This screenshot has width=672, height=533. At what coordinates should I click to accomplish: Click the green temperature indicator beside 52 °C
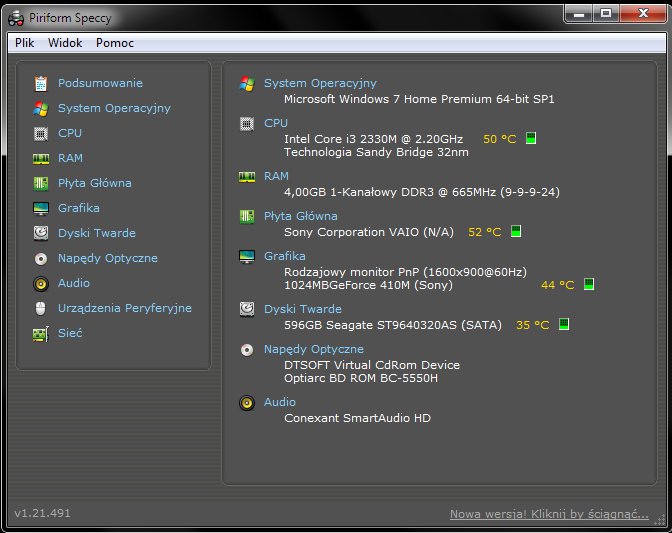coord(516,231)
